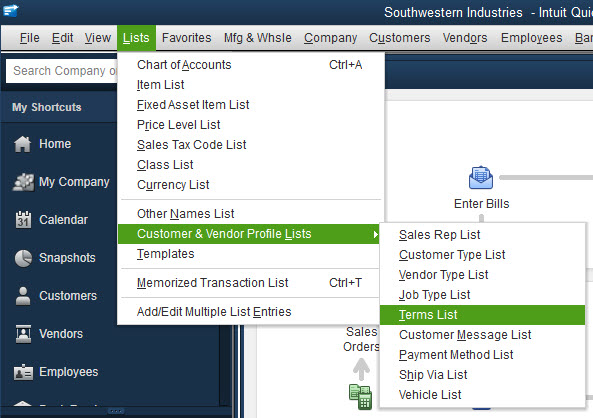
Task: Open the Company menu in menu bar
Action: pos(331,38)
